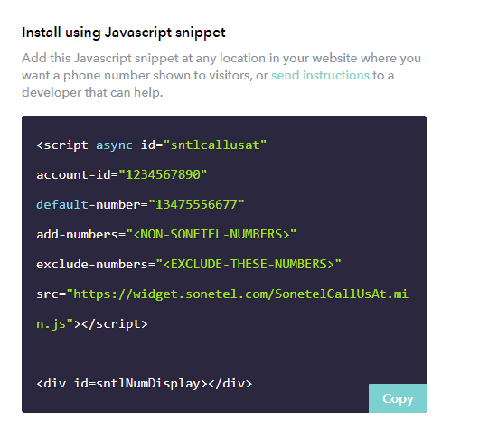Click the description paragraph about adding snippet
The height and width of the screenshot is (448, 479).
[x=221, y=75]
